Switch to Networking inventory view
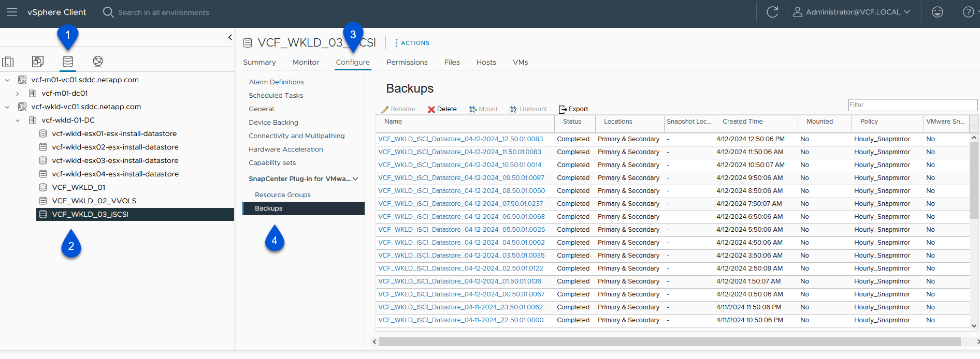The width and height of the screenshot is (980, 359). click(97, 62)
